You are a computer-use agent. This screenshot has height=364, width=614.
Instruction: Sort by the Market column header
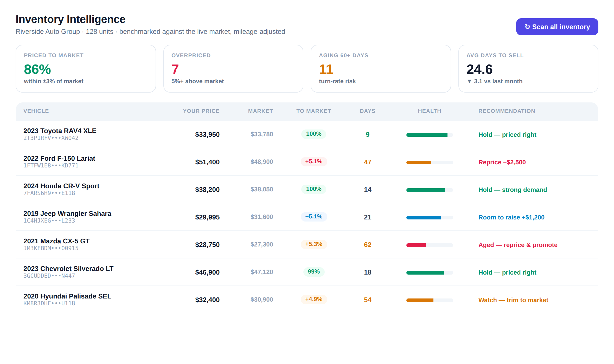pos(260,111)
